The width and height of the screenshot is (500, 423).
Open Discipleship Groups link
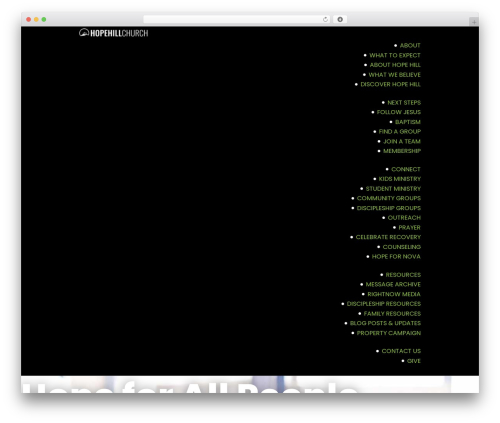tap(389, 208)
